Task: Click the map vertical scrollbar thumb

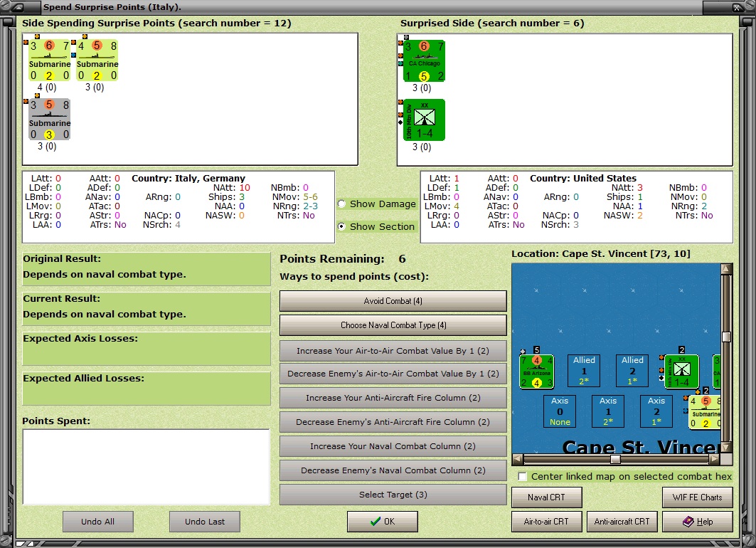Action: (x=727, y=336)
